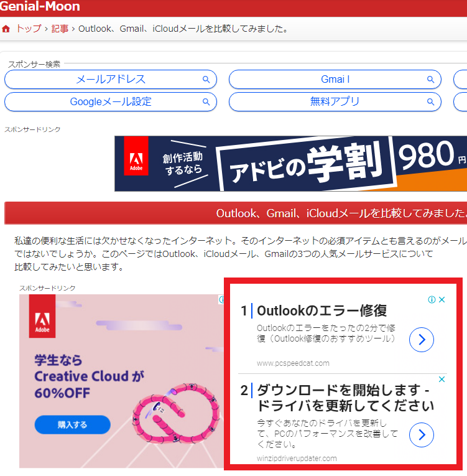Click the 980円 price in Adobe banner

point(432,154)
